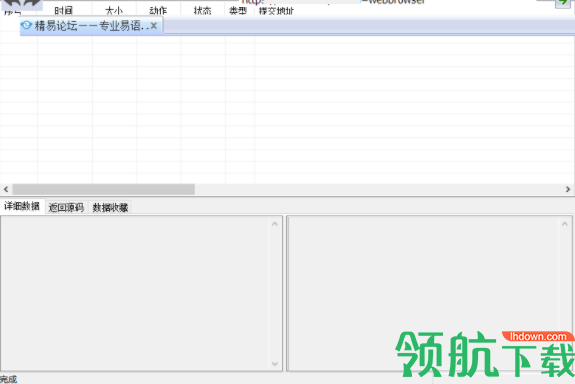Switch to the 数据收藏 tab
This screenshot has width=575, height=384.
tap(110, 208)
